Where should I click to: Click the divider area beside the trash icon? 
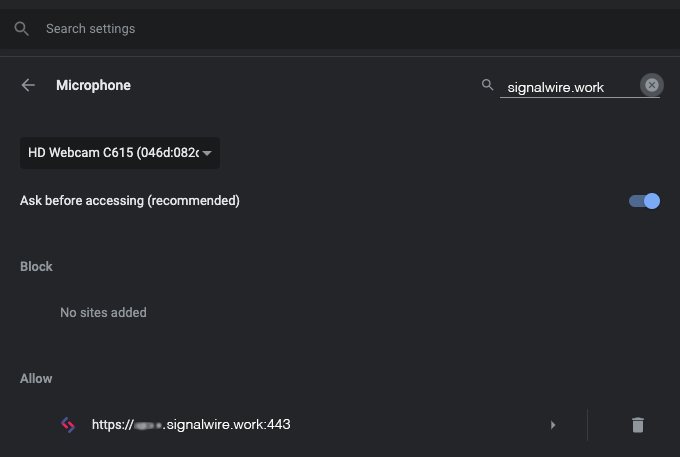pyautogui.click(x=588, y=425)
